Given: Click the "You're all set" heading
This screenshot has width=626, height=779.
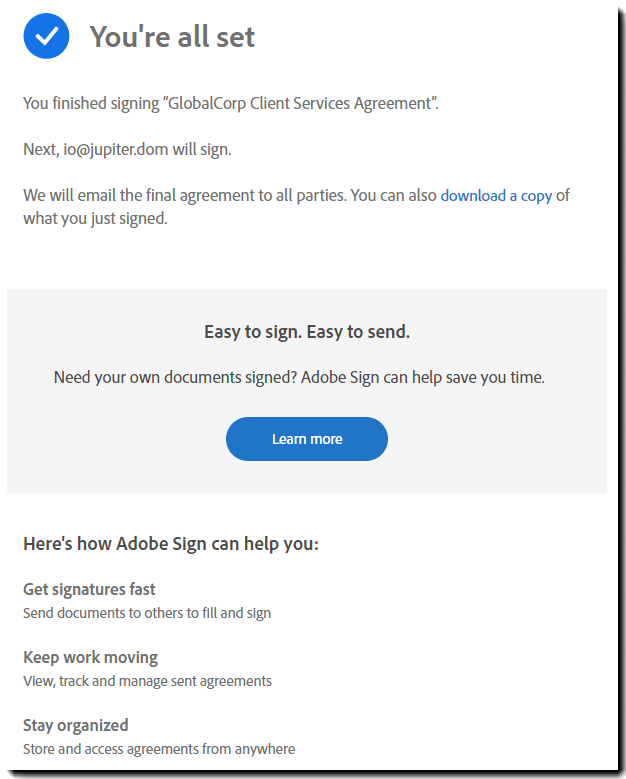Looking at the screenshot, I should (172, 37).
